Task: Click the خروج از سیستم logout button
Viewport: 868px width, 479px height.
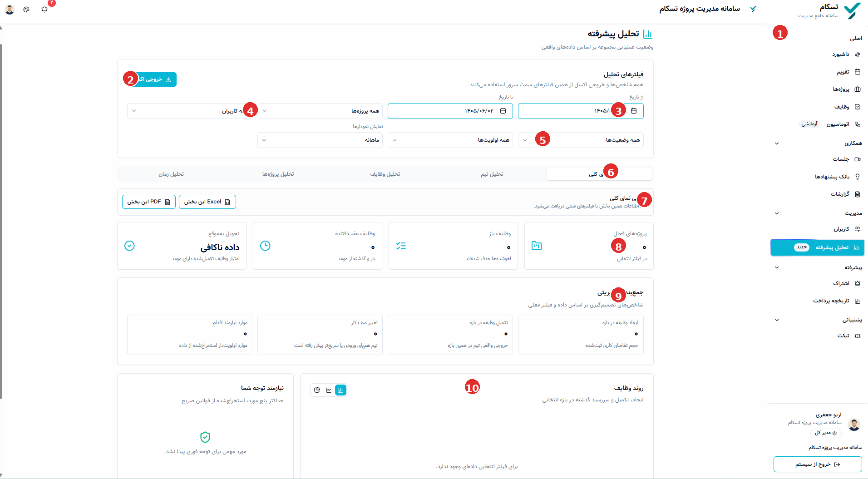Action: pos(818,464)
